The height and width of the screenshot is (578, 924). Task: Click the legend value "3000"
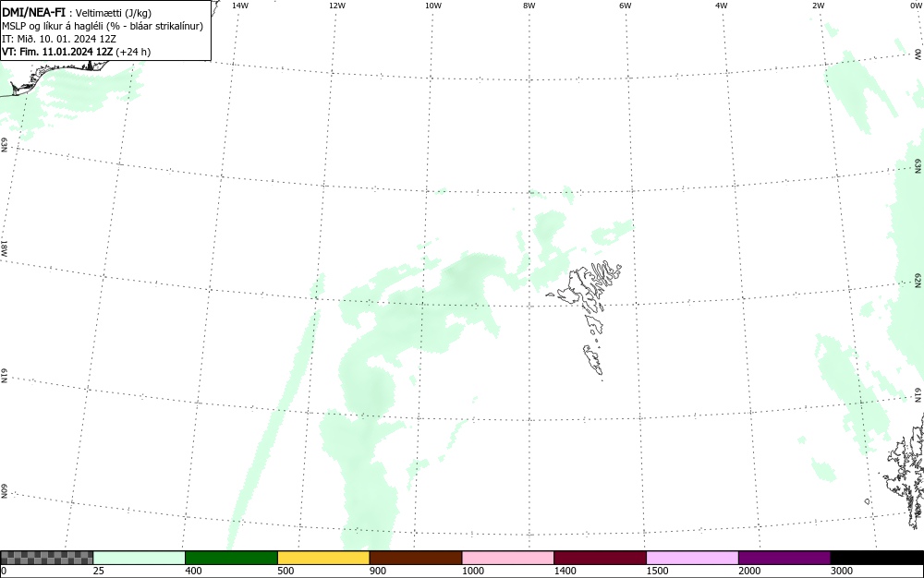point(842,571)
